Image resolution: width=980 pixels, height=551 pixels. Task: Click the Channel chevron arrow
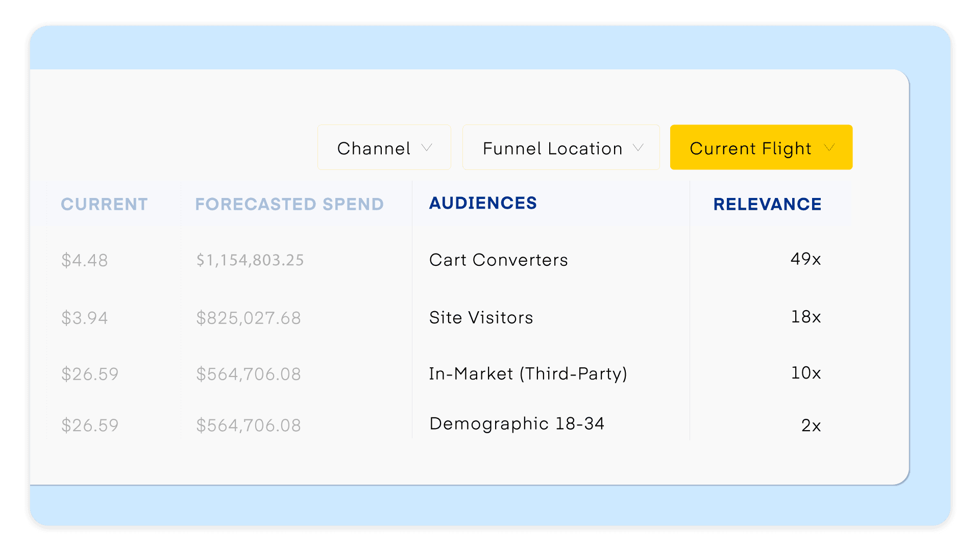tap(427, 147)
